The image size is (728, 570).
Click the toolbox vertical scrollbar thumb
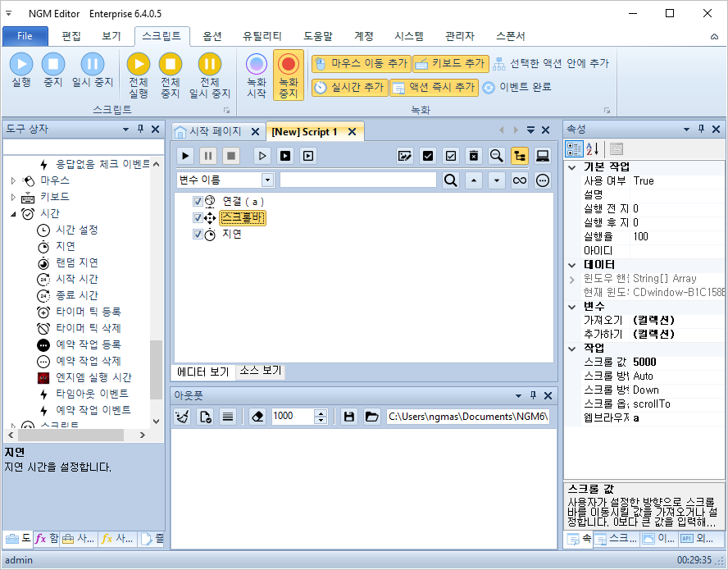[x=156, y=370]
